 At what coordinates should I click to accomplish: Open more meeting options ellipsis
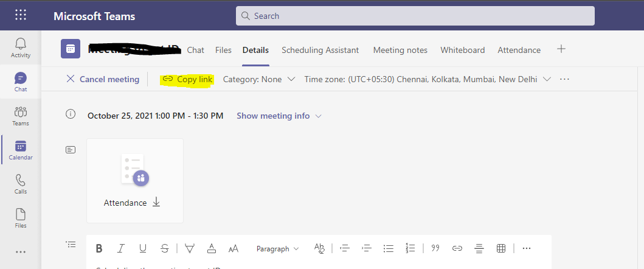[x=564, y=79]
